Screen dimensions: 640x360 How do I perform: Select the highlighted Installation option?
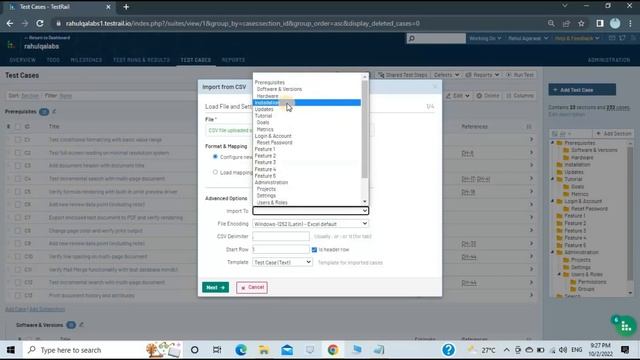[307, 102]
